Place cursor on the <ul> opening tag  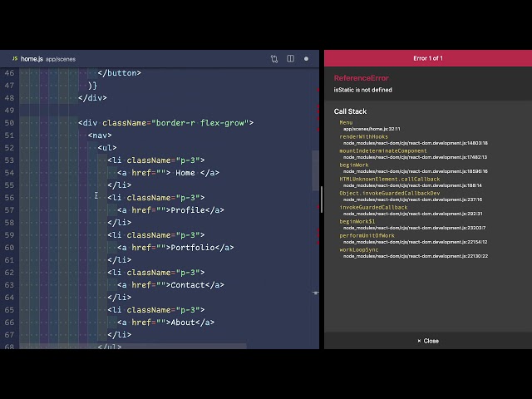(x=107, y=148)
